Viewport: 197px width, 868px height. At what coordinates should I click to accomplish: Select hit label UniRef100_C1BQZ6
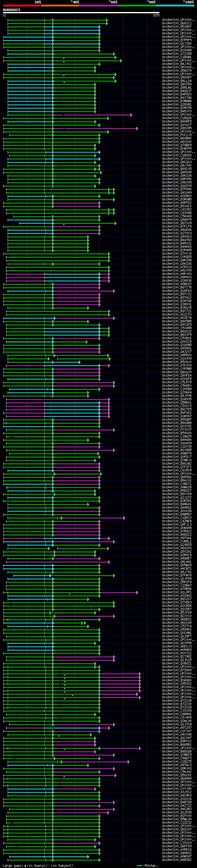coord(177,118)
